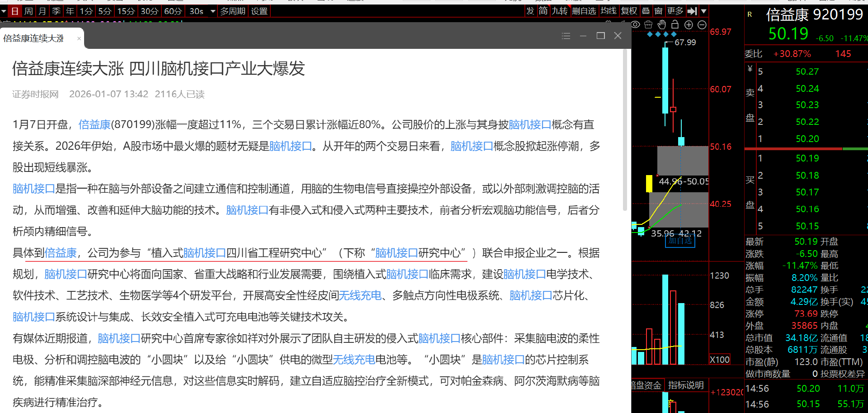This screenshot has width=868, height=413.
Task: Click the 指标说明 button
Action: tap(686, 385)
